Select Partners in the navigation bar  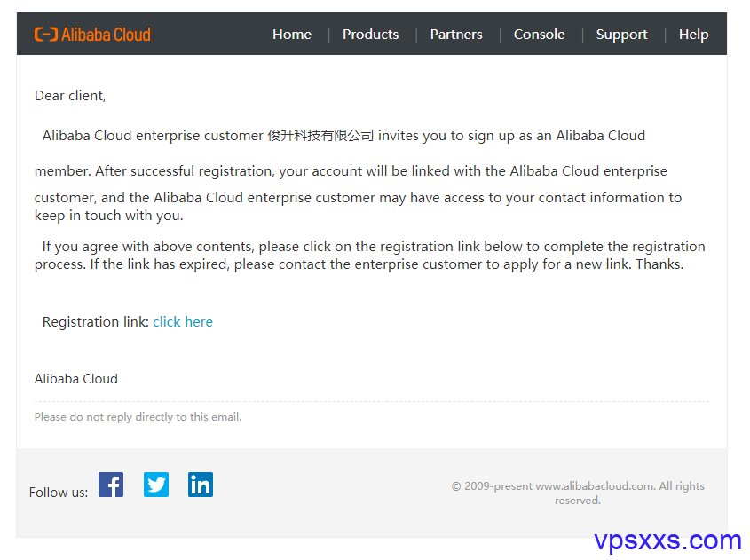click(x=456, y=35)
